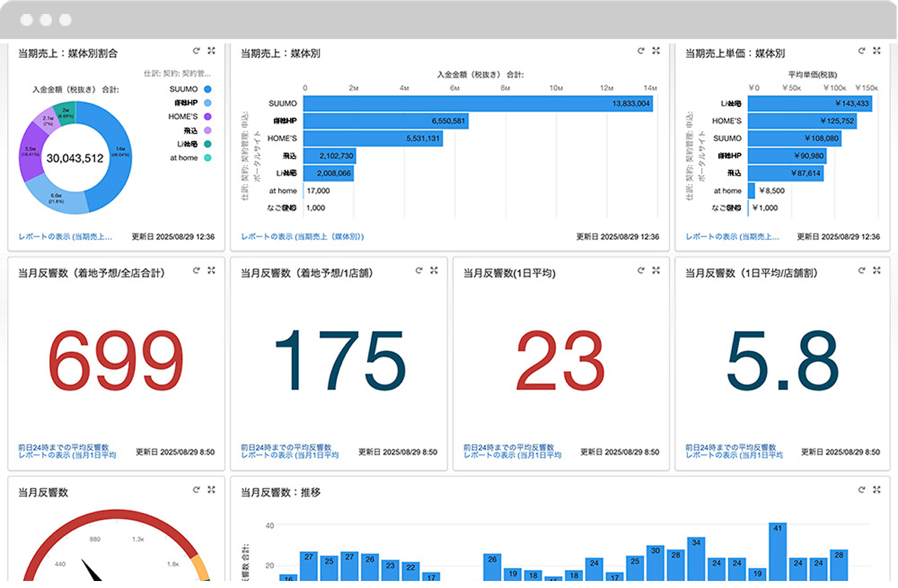The height and width of the screenshot is (588, 898).
Task: Expand the 当月反響数（1日平均/店舗割） widget
Action: pos(877,270)
